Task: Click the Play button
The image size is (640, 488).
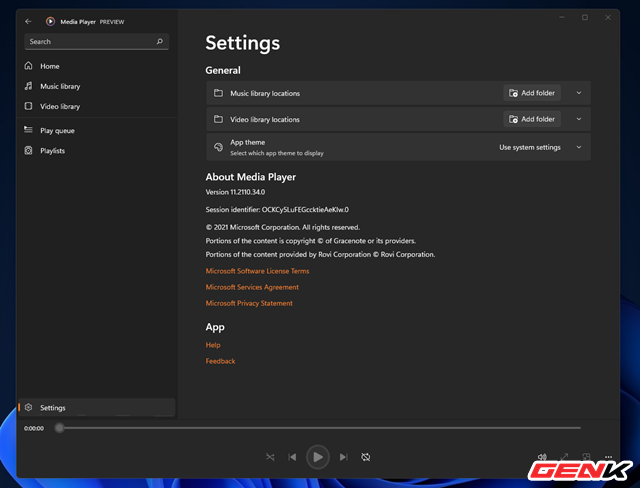Action: (x=318, y=457)
